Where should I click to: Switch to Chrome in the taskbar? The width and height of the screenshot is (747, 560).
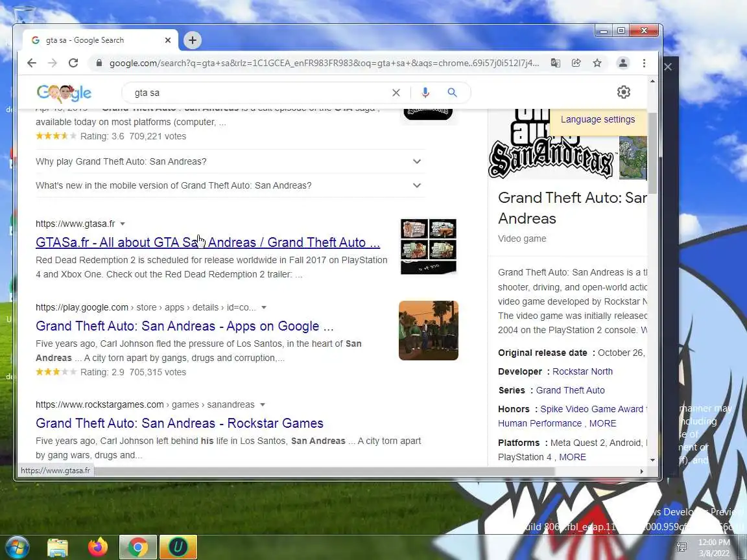(137, 547)
